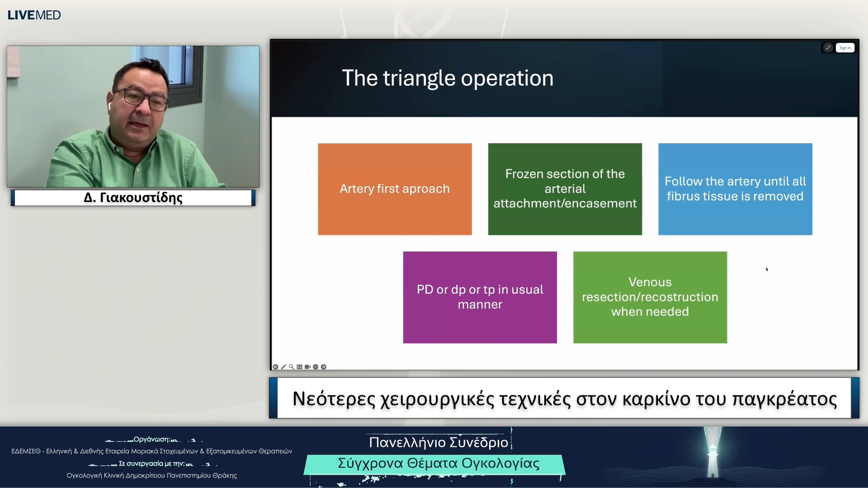The width and height of the screenshot is (868, 488).
Task: Toggle the camera feed on or off
Action: pos(307,367)
